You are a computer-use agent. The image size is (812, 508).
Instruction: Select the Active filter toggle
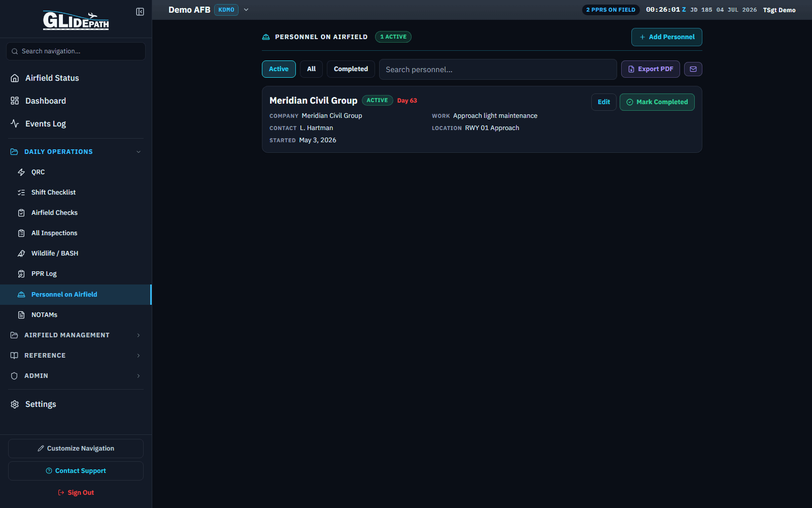click(x=279, y=69)
